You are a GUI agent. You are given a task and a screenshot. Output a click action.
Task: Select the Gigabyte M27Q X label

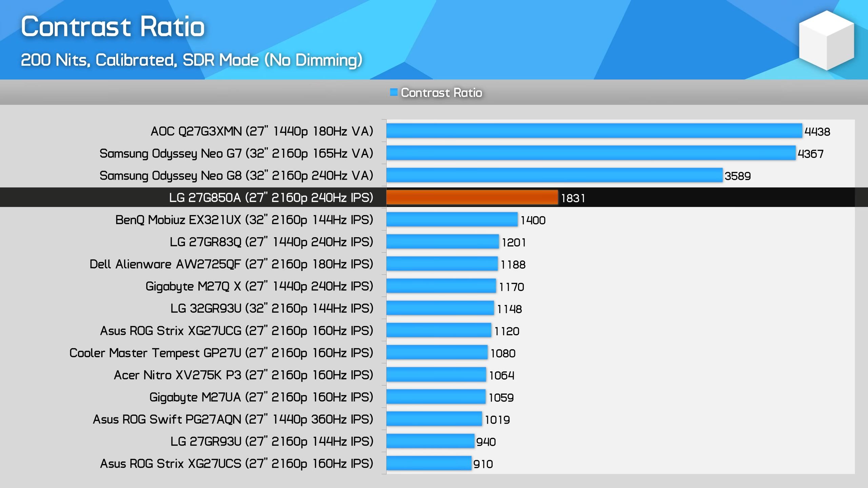[259, 286]
